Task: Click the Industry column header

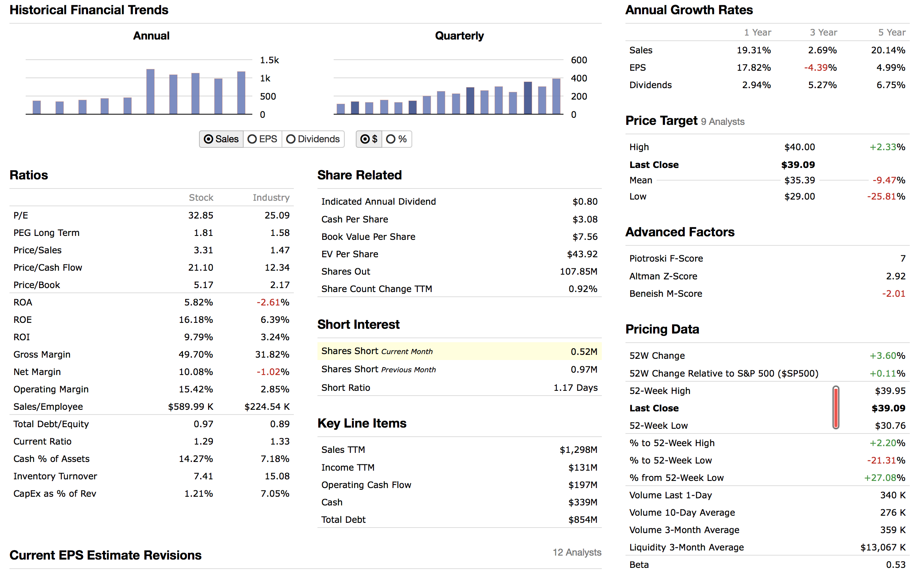Action: 271,198
